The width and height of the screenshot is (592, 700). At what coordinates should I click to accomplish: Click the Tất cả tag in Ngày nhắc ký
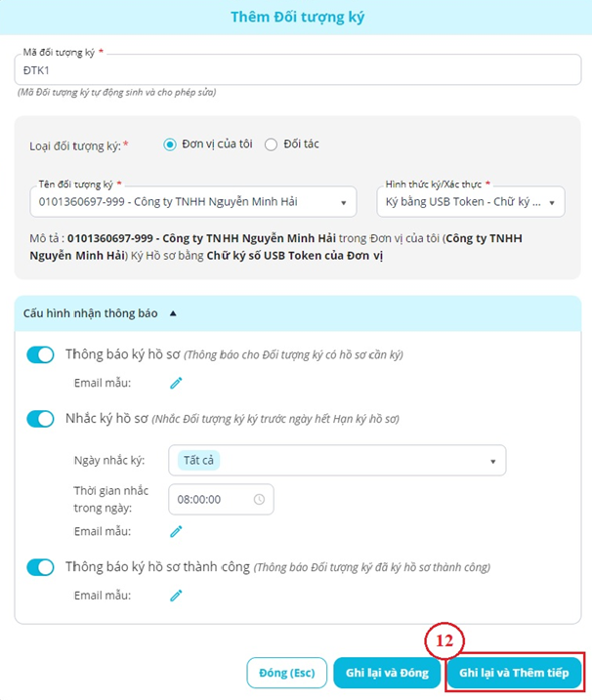point(199,461)
